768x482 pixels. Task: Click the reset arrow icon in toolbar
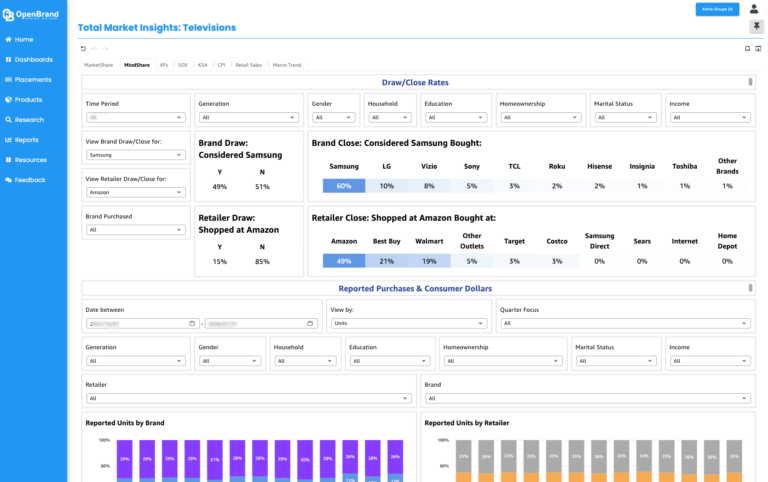click(x=83, y=48)
